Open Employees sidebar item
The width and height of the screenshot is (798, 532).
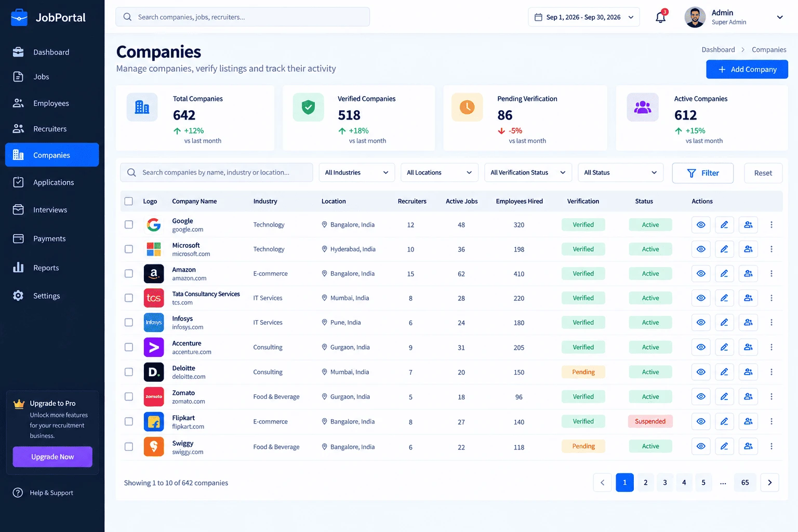pyautogui.click(x=52, y=103)
